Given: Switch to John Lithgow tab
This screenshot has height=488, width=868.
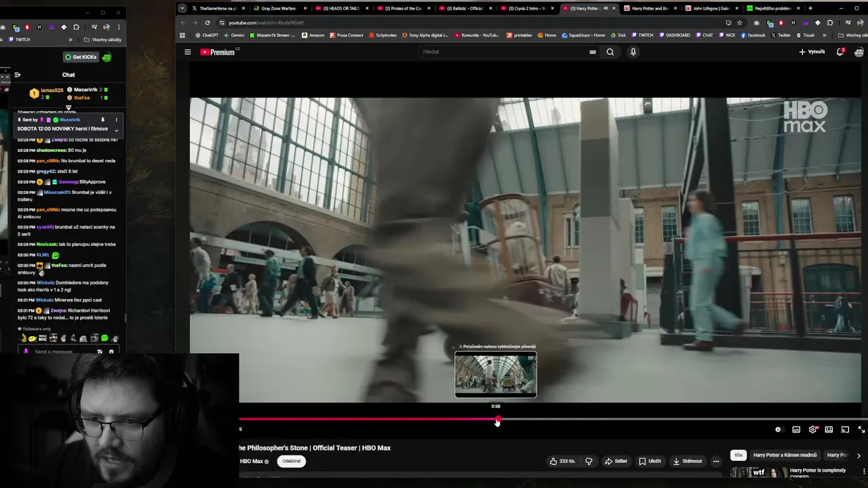Looking at the screenshot, I should click(712, 8).
